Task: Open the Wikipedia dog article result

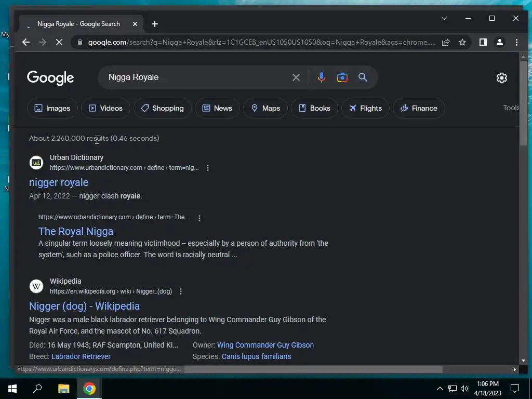Action: (85, 306)
